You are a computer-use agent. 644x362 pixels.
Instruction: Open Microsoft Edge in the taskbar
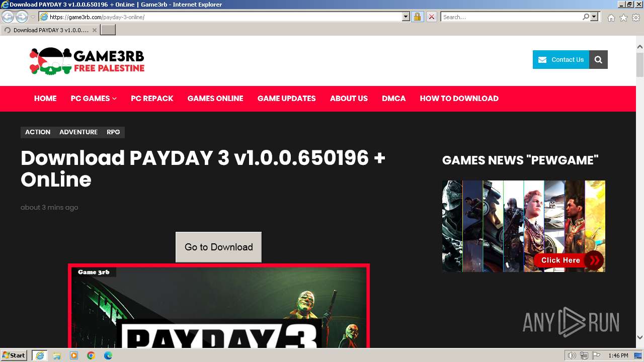[x=108, y=355]
